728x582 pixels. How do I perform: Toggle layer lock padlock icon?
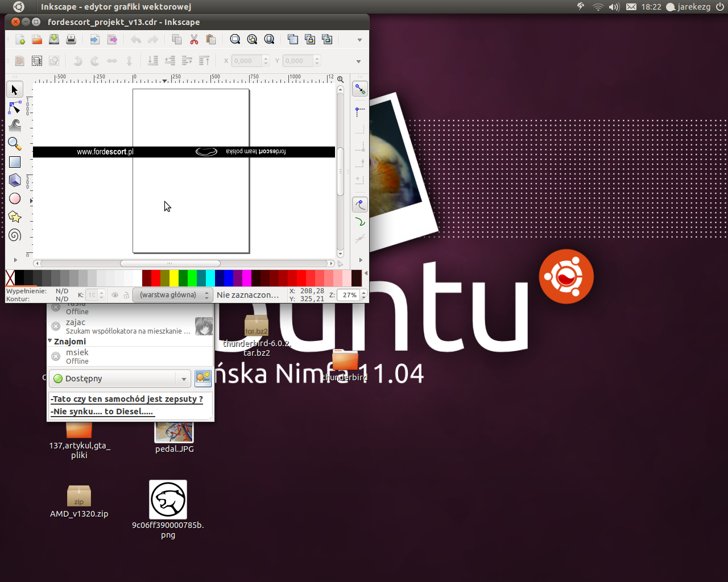pyautogui.click(x=126, y=295)
